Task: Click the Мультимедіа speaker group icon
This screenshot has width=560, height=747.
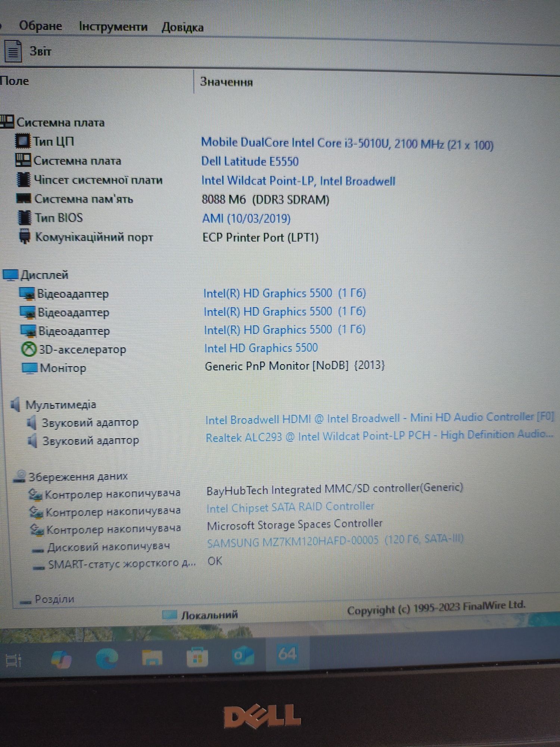Action: (x=15, y=404)
